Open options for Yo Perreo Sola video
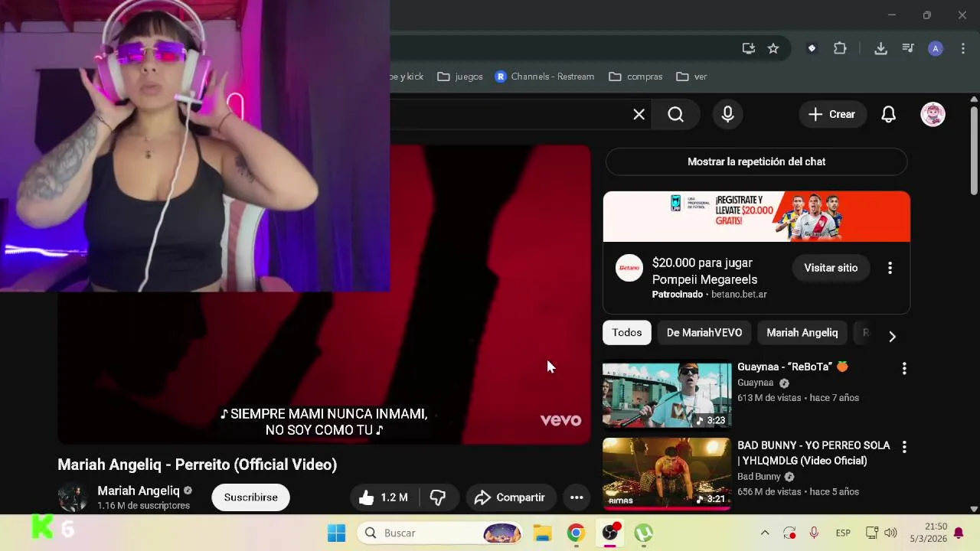The image size is (980, 551). [x=904, y=446]
